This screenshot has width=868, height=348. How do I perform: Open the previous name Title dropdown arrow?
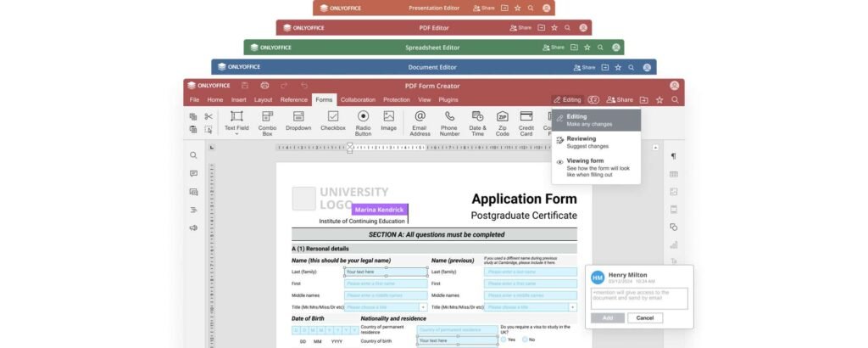[x=573, y=307]
